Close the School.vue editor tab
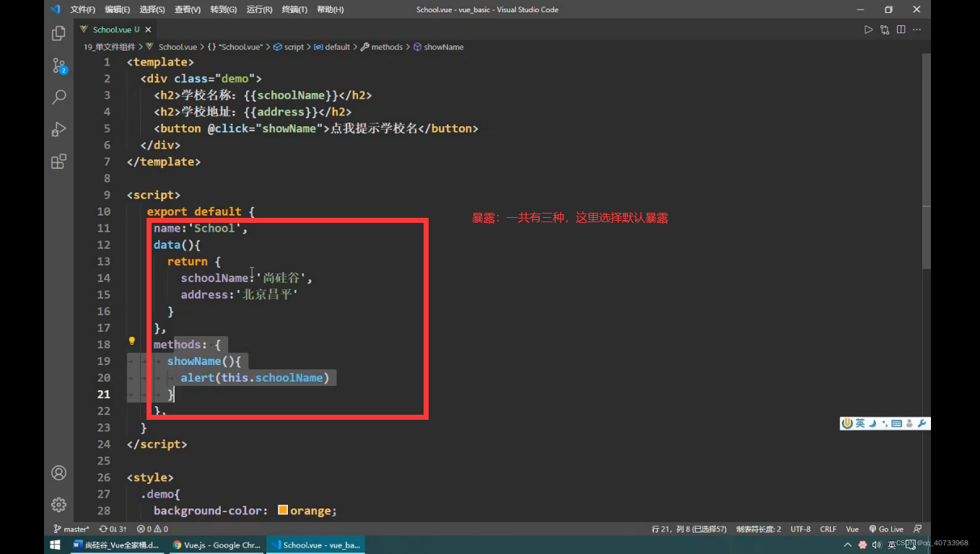This screenshot has height=554, width=980. [x=149, y=30]
